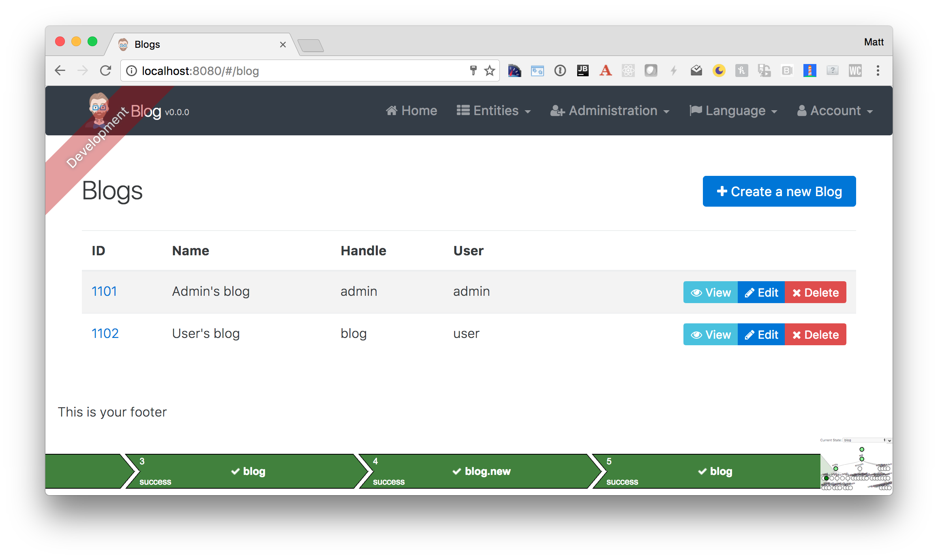Go to Home in the navbar

[x=411, y=111]
